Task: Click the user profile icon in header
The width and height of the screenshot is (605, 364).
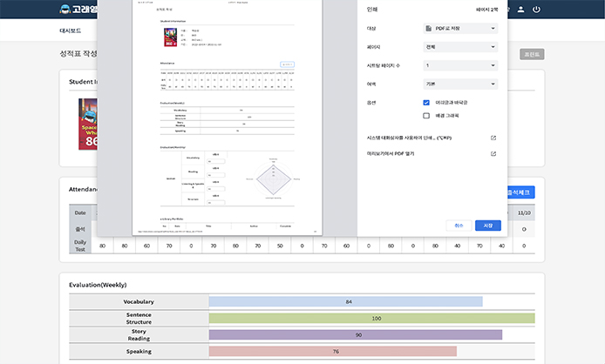Action: 521,10
